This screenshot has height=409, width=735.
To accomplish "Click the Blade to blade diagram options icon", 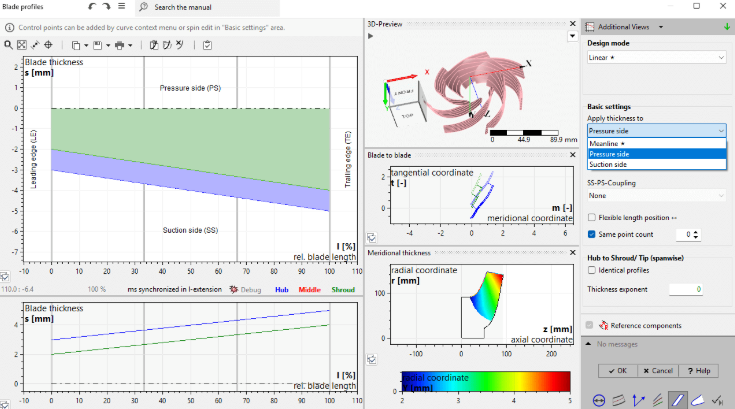I will 372,238.
